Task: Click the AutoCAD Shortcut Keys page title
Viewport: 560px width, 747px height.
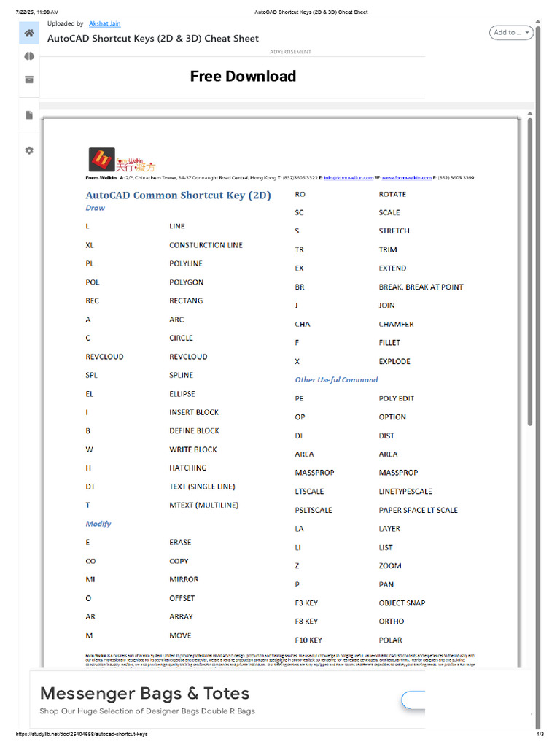Action: click(x=153, y=39)
